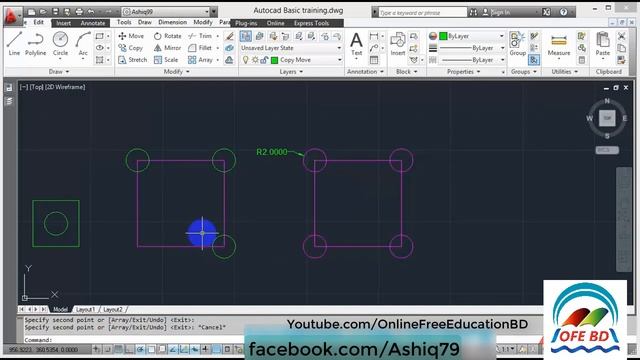This screenshot has width=640, height=360.
Task: Open the Dimension menu
Action: coord(172,22)
